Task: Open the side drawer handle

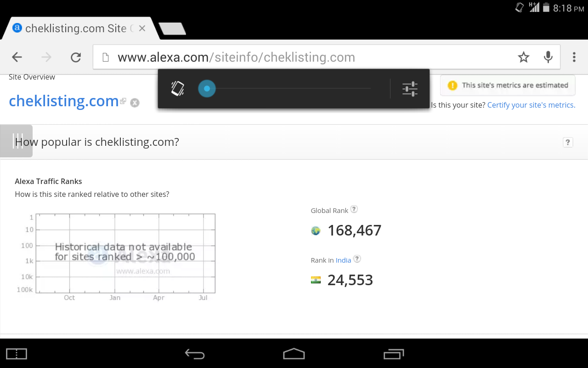Action: coord(16,141)
